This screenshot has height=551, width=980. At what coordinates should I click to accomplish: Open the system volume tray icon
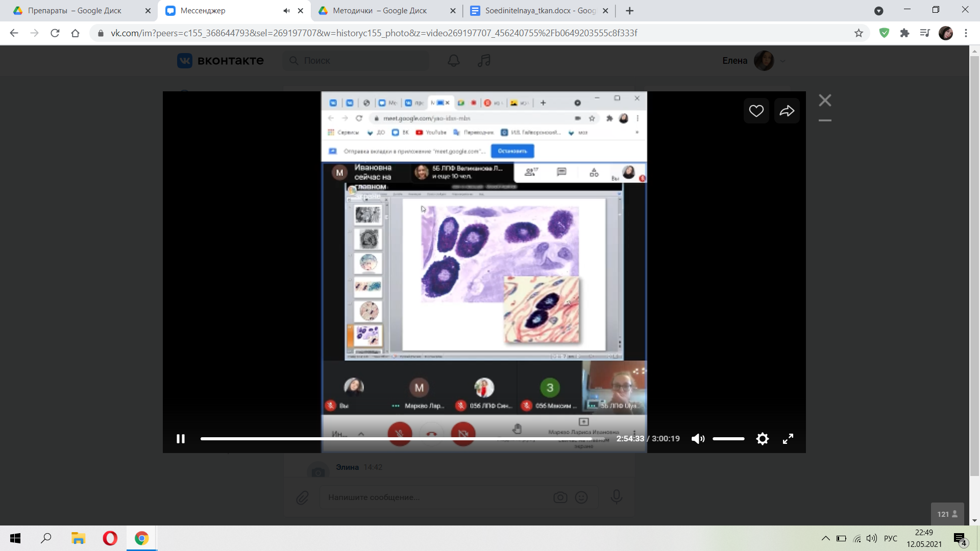(x=872, y=538)
